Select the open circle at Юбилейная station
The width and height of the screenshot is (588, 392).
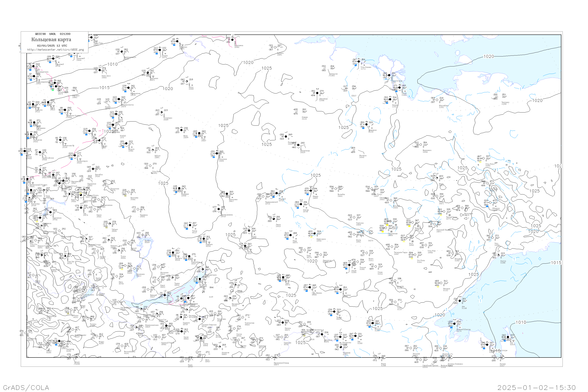pos(437,100)
